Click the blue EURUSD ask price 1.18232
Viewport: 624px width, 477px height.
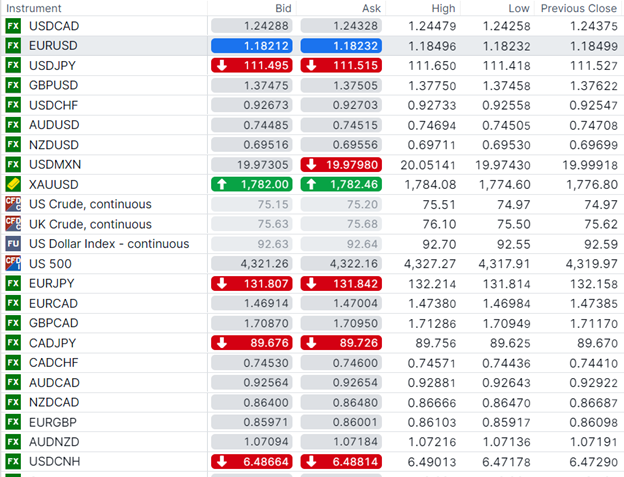pyautogui.click(x=341, y=46)
